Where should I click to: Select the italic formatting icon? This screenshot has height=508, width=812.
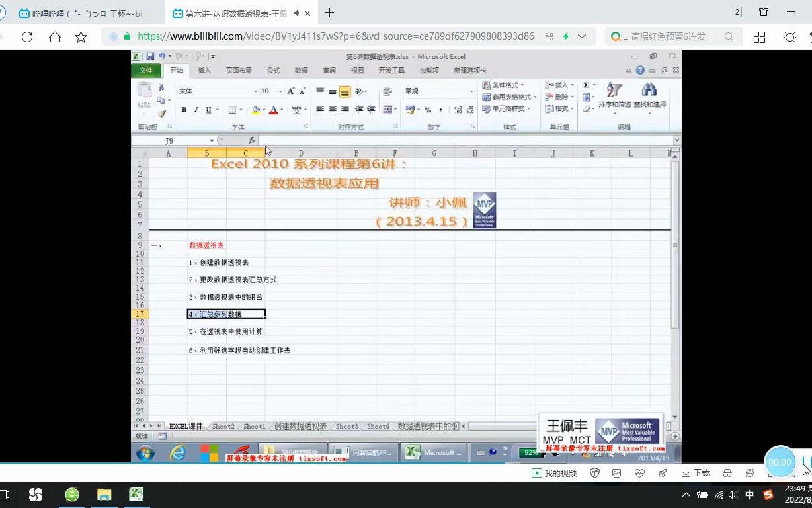click(196, 108)
